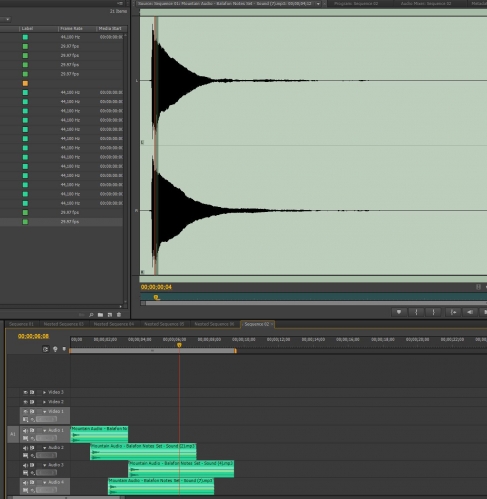Click the New Bin folder icon
The height and width of the screenshot is (499, 487).
100,315
